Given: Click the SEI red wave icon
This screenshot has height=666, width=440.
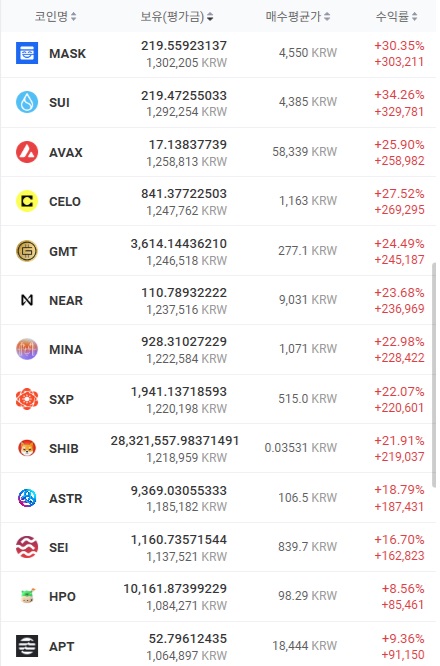Looking at the screenshot, I should [27, 547].
